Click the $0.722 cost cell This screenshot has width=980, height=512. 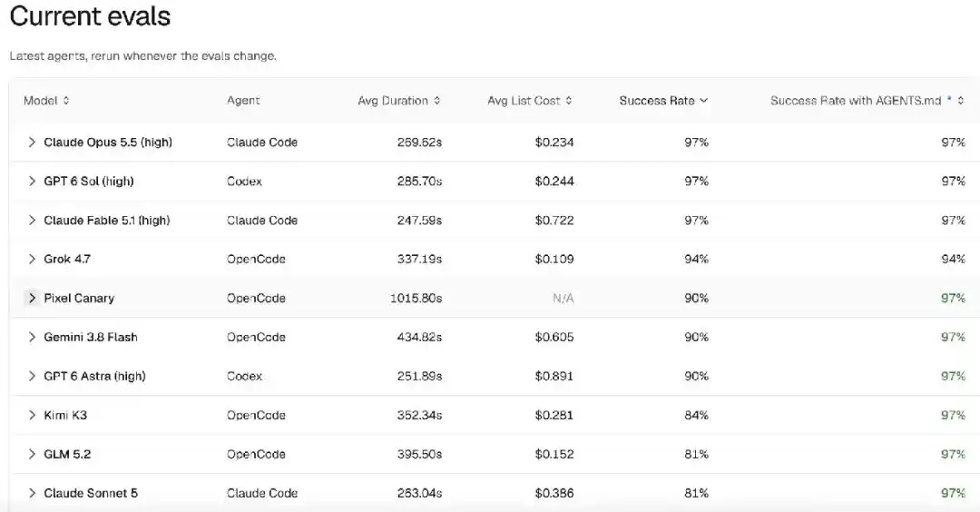pyautogui.click(x=554, y=220)
